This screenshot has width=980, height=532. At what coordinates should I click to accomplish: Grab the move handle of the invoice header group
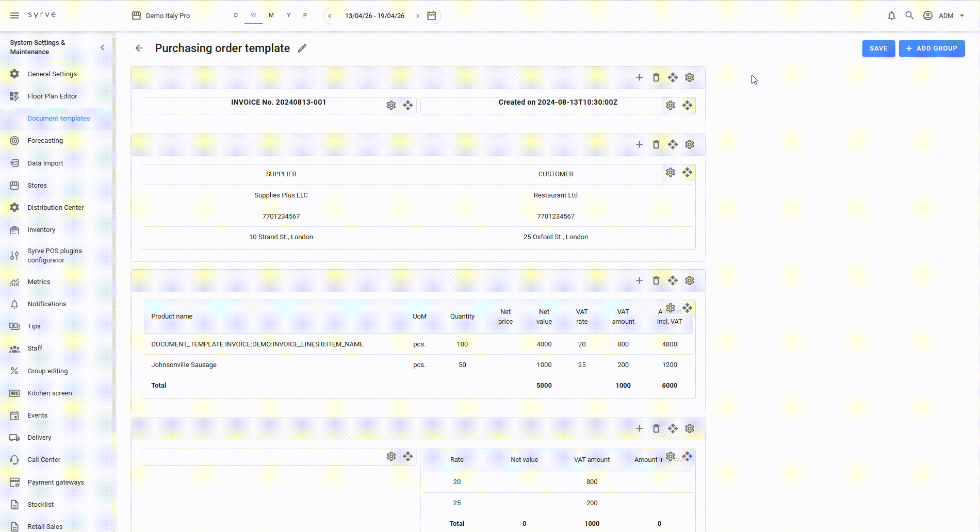pyautogui.click(x=673, y=77)
